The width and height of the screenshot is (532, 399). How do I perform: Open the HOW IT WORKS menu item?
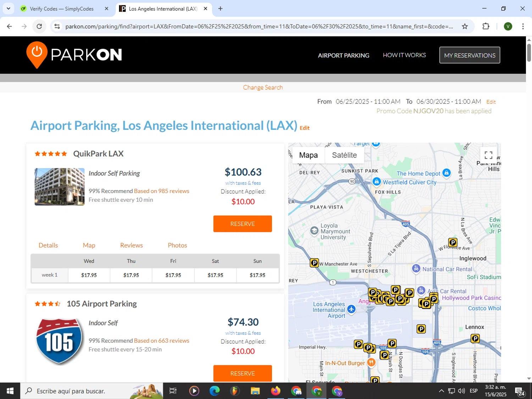404,55
